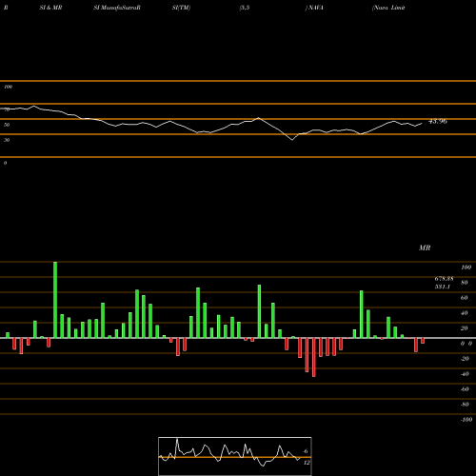The image size is (476, 476).
Task: Click the MR axis label -100
Action: tap(466, 420)
